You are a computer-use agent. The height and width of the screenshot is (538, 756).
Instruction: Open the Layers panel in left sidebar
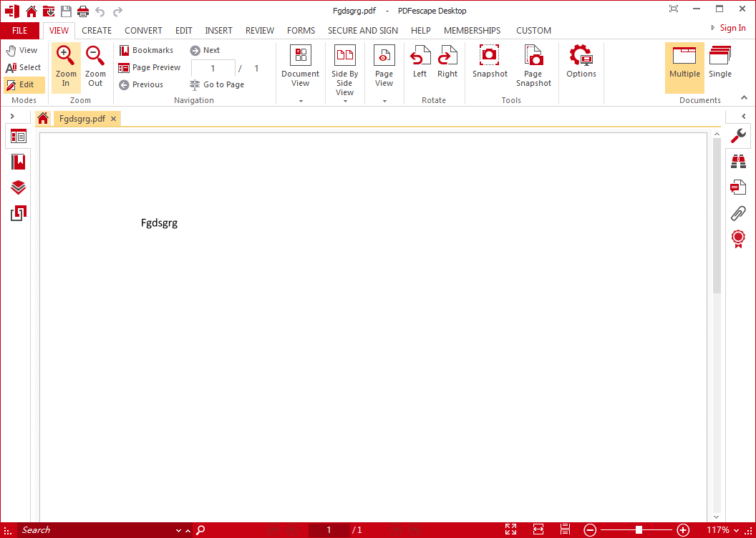[x=19, y=187]
